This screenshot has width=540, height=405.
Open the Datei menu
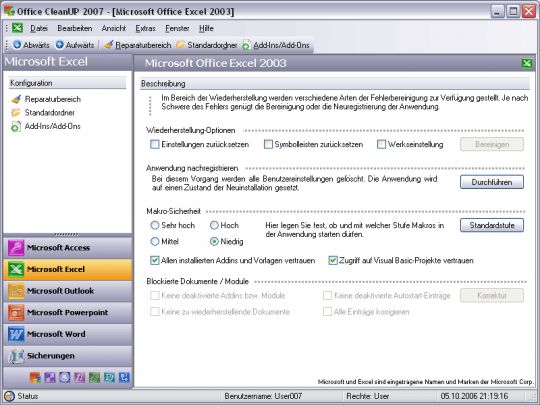(x=39, y=28)
